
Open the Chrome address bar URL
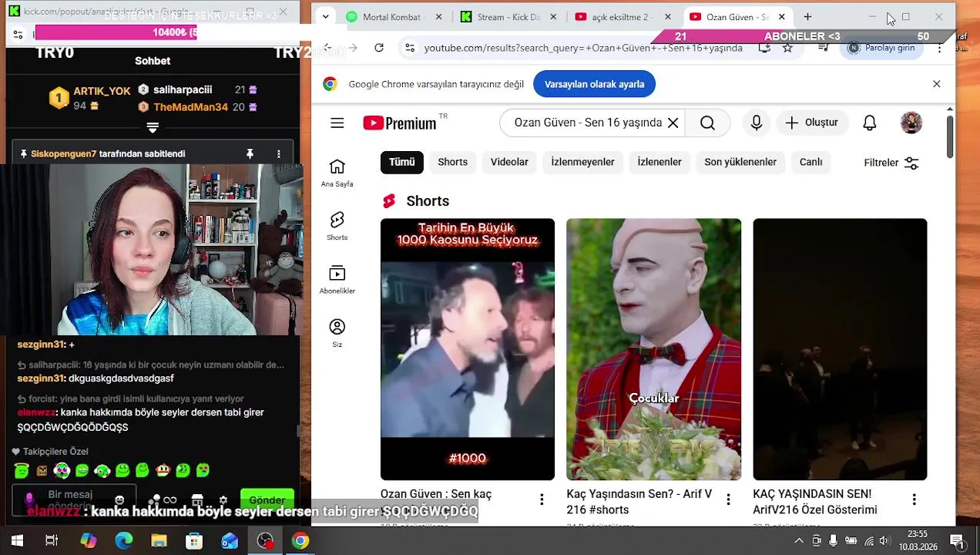coord(583,48)
